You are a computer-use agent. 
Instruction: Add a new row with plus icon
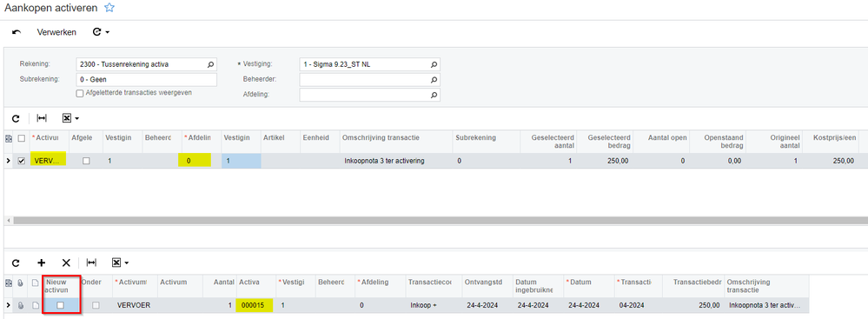[x=42, y=263]
